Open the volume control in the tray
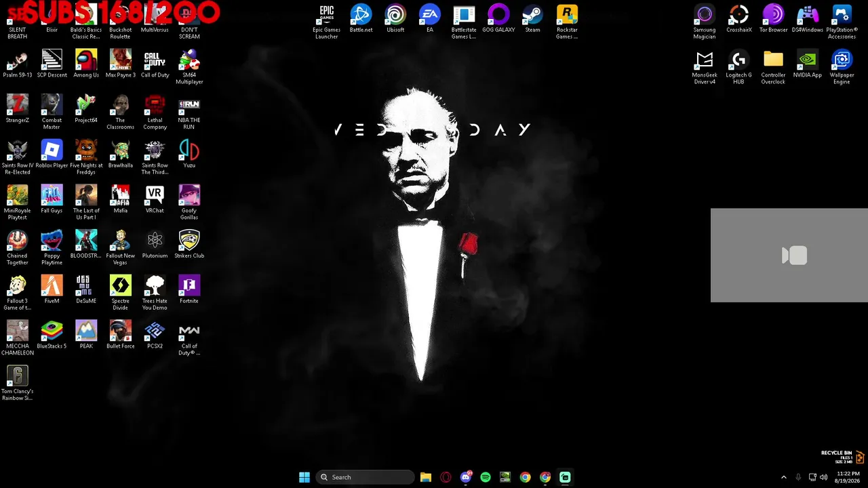The height and width of the screenshot is (488, 868). 823,477
